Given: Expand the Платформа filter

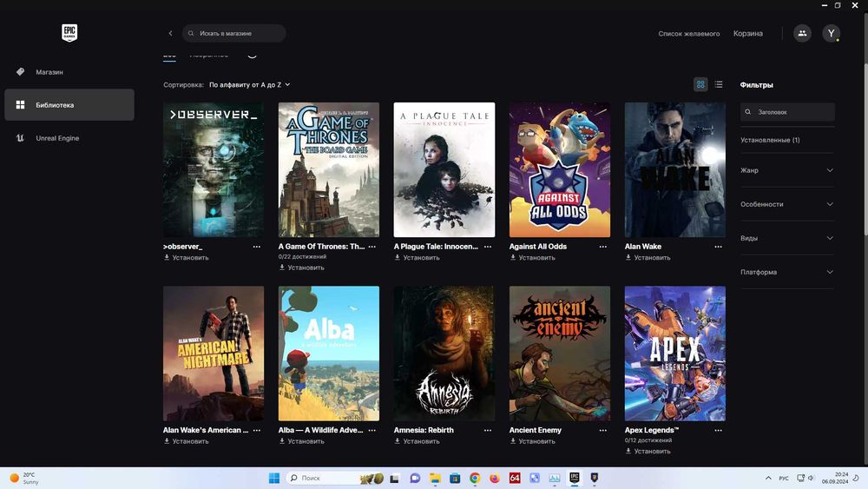Looking at the screenshot, I should (787, 272).
